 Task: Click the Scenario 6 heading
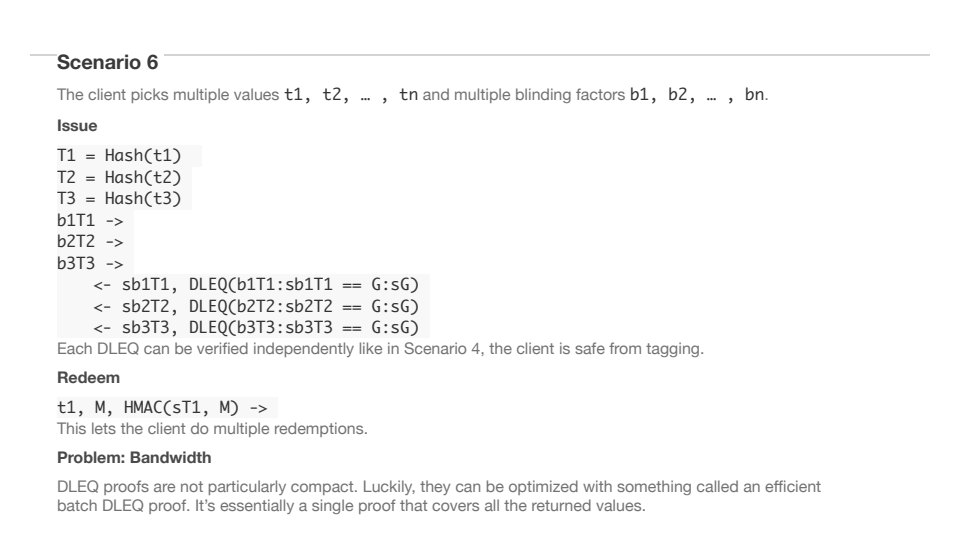tap(107, 63)
